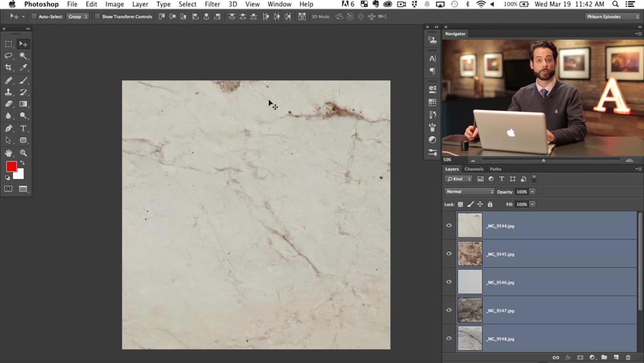Select the _MG_9546.jpg layer thumbnail
This screenshot has height=363, width=644.
[470, 282]
